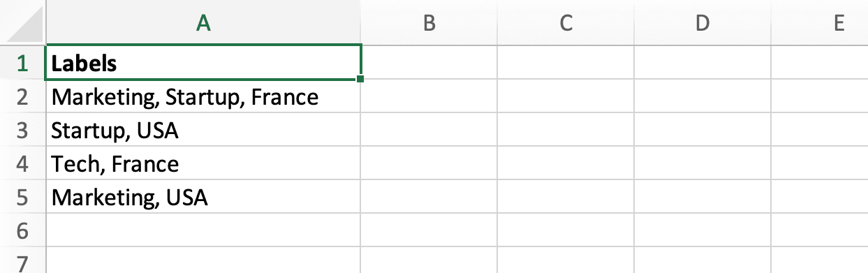Select row 2 header
The width and height of the screenshot is (868, 273).
click(x=22, y=96)
